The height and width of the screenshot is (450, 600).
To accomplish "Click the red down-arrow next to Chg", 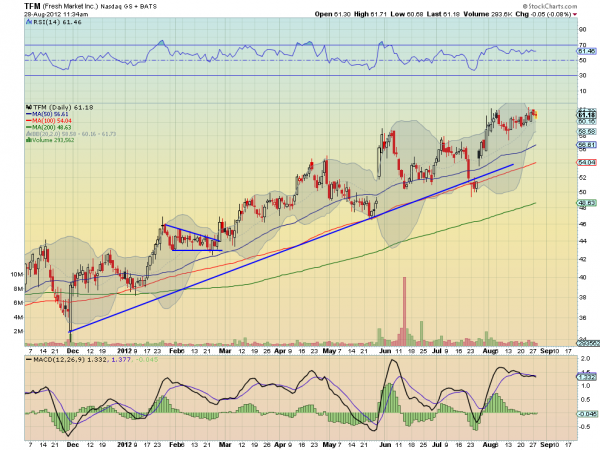I will point(575,15).
